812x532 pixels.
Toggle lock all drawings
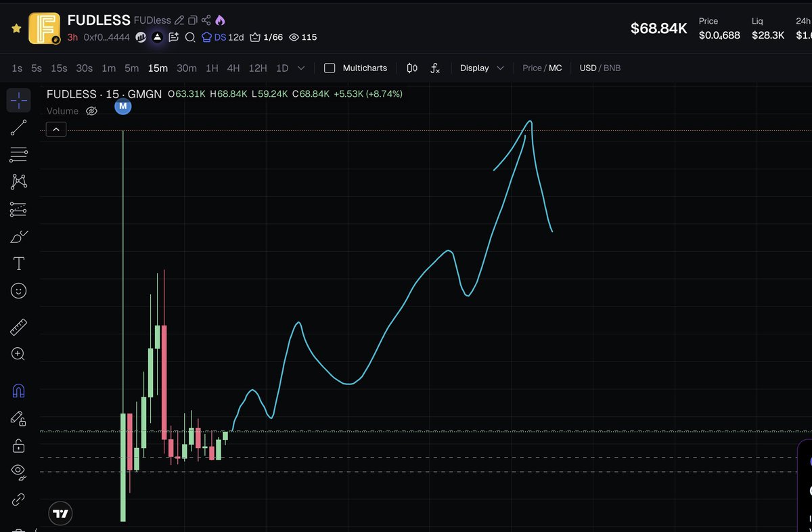click(18, 445)
